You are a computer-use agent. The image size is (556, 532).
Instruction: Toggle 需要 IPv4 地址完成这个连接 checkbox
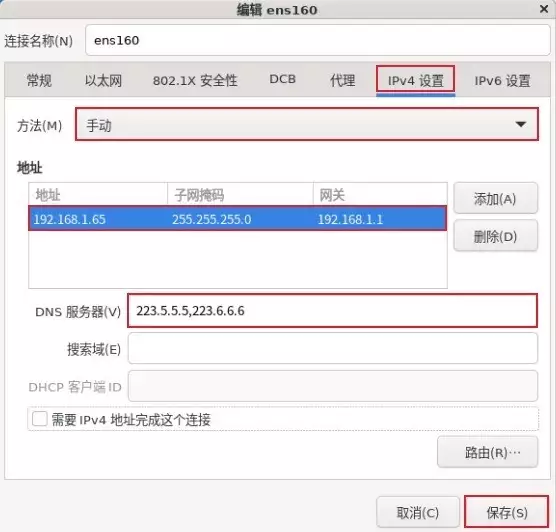coord(40,419)
